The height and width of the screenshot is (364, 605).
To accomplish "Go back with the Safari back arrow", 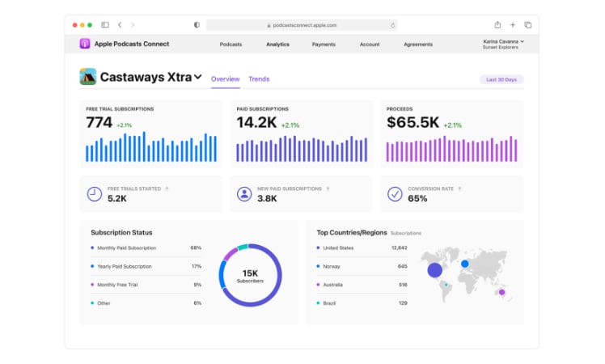I will (x=121, y=25).
